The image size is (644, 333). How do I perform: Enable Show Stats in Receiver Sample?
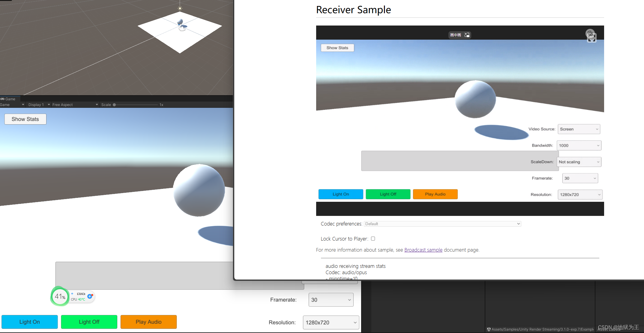(x=337, y=47)
